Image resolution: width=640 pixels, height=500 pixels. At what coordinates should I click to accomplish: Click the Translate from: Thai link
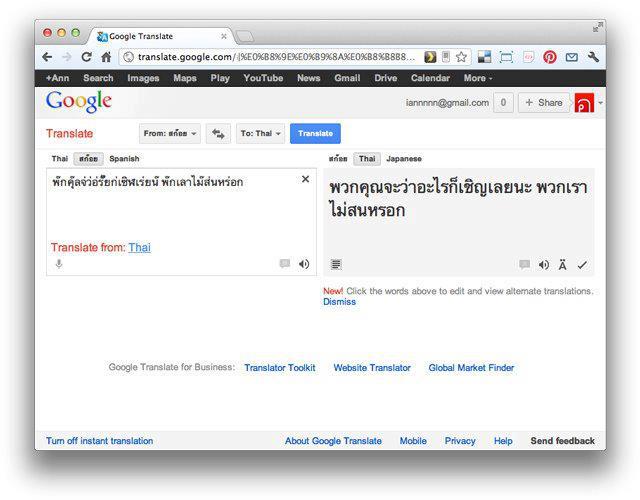tap(140, 247)
